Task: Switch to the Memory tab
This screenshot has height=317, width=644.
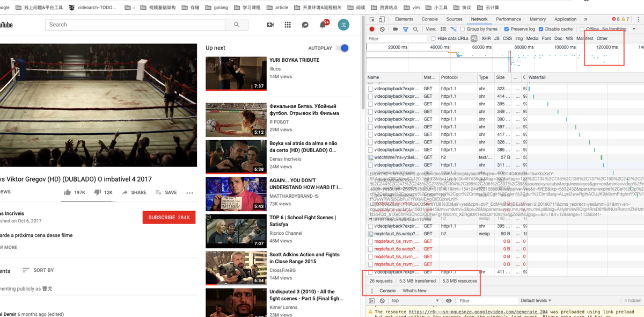Action: point(538,19)
